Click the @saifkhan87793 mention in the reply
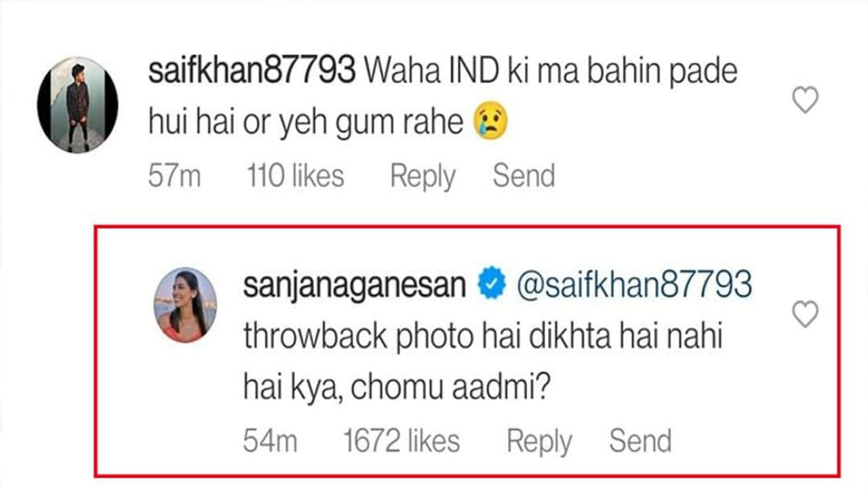Viewport: 868px width, 490px height. tap(633, 285)
